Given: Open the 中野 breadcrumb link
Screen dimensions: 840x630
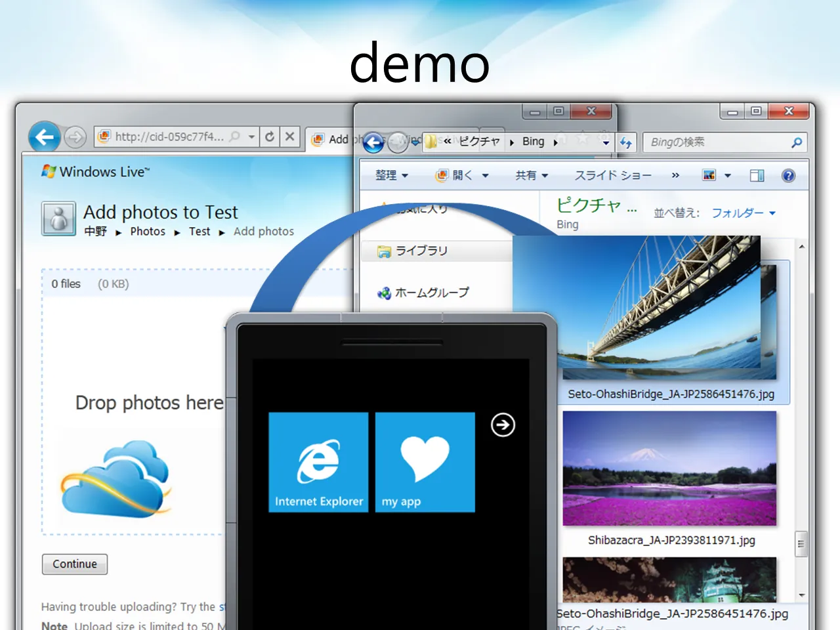Looking at the screenshot, I should [95, 232].
